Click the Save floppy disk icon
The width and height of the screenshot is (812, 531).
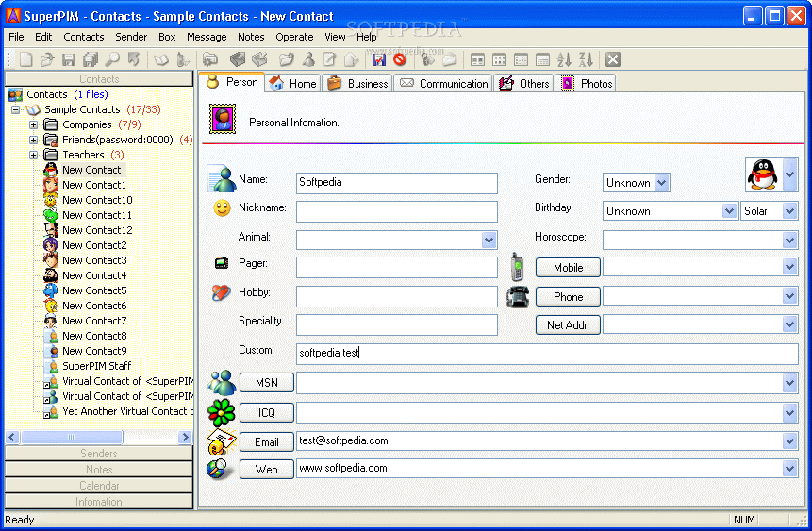[x=69, y=59]
